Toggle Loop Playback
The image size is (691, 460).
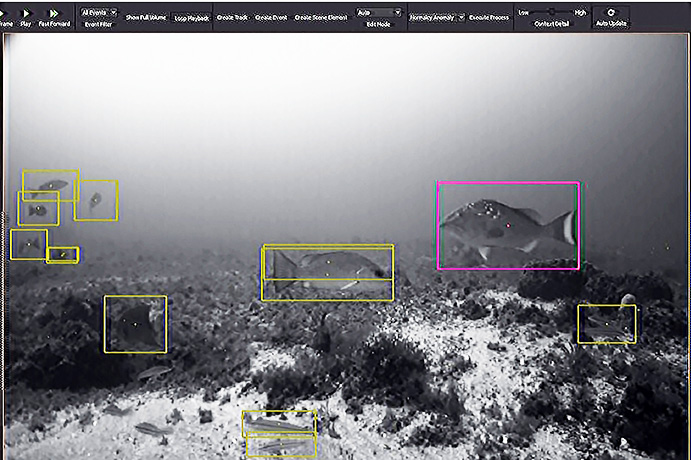pyautogui.click(x=191, y=18)
